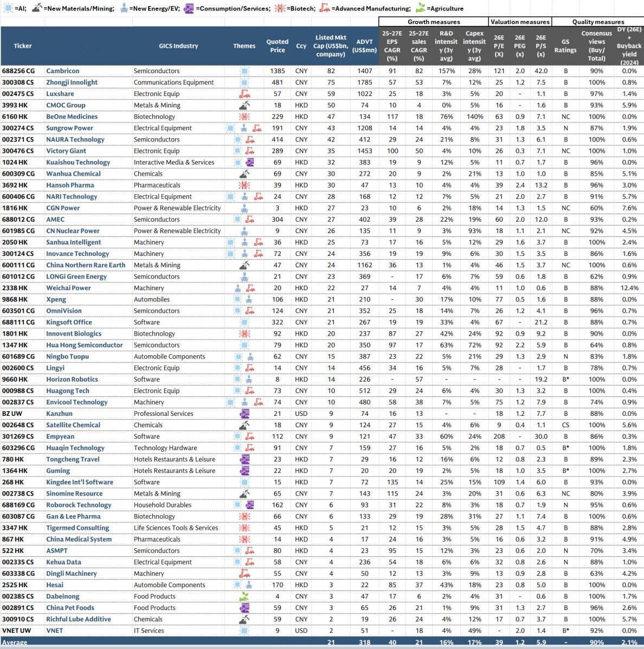Screen dimensions: 644x649
Task: Select the Average row label
Action: [x=15, y=642]
